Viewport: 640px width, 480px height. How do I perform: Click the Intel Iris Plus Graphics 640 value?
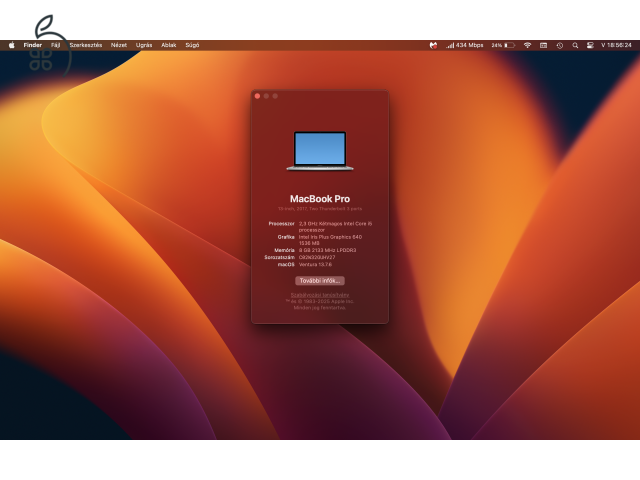(331, 240)
